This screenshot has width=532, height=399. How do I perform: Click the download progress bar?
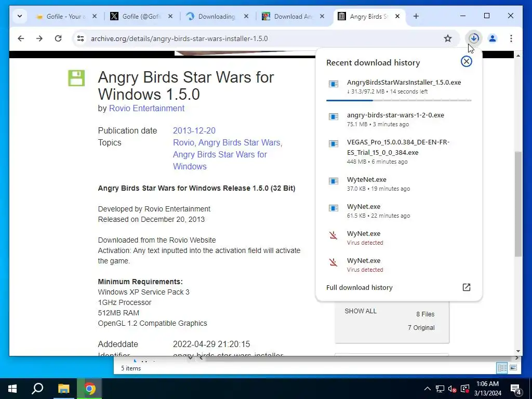pos(398,100)
